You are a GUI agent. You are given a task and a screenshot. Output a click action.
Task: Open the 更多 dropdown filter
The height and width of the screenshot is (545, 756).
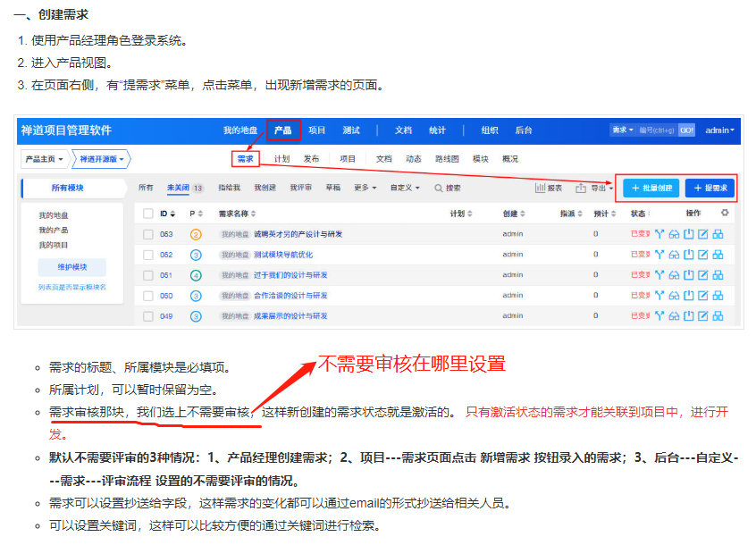point(365,188)
